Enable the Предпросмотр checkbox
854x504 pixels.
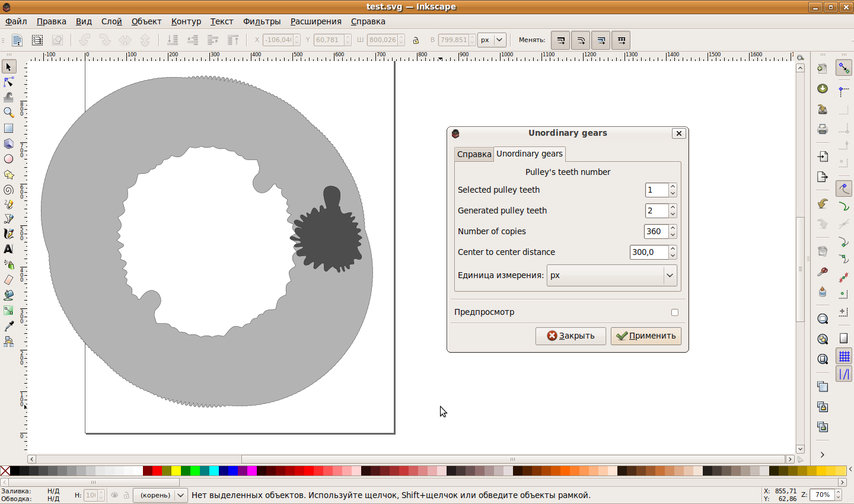[x=674, y=312]
